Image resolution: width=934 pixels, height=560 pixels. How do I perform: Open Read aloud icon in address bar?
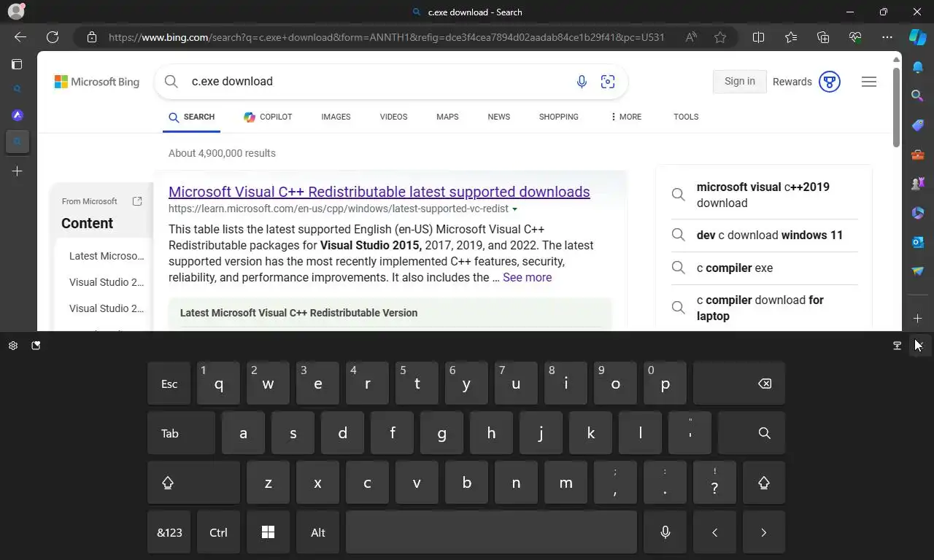coord(691,37)
